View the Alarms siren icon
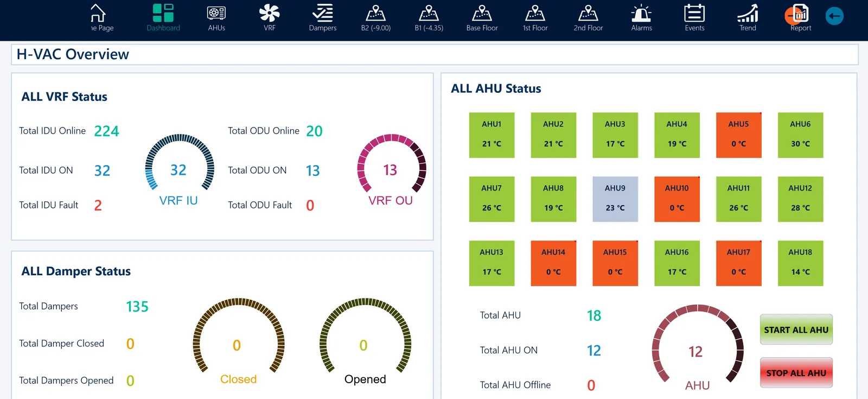The image size is (868, 399). point(642,13)
